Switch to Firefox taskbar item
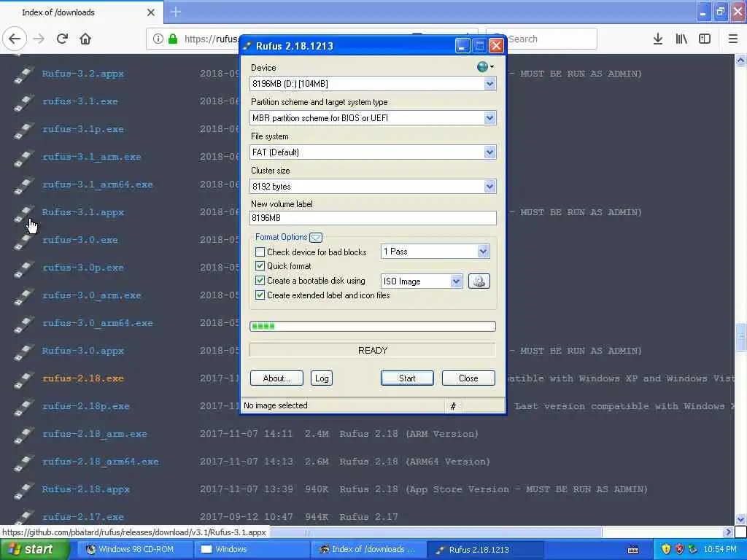Image resolution: width=747 pixels, height=560 pixels. 368,549
